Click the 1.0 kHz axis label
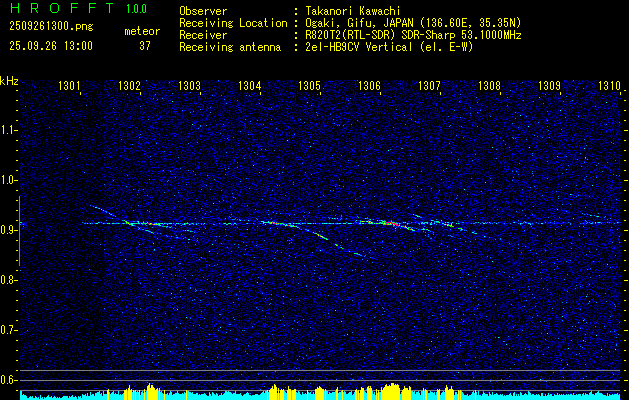Viewport: 629px width, 400px height. click(x=7, y=181)
